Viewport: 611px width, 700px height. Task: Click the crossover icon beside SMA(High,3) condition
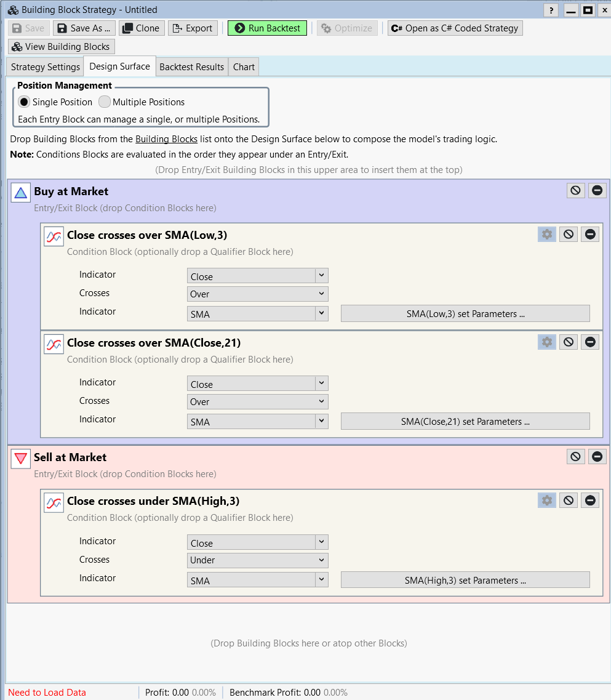(x=54, y=502)
